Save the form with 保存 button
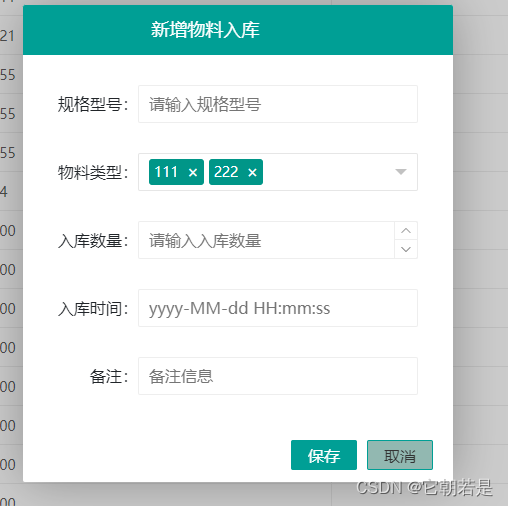The image size is (508, 506). pyautogui.click(x=324, y=455)
